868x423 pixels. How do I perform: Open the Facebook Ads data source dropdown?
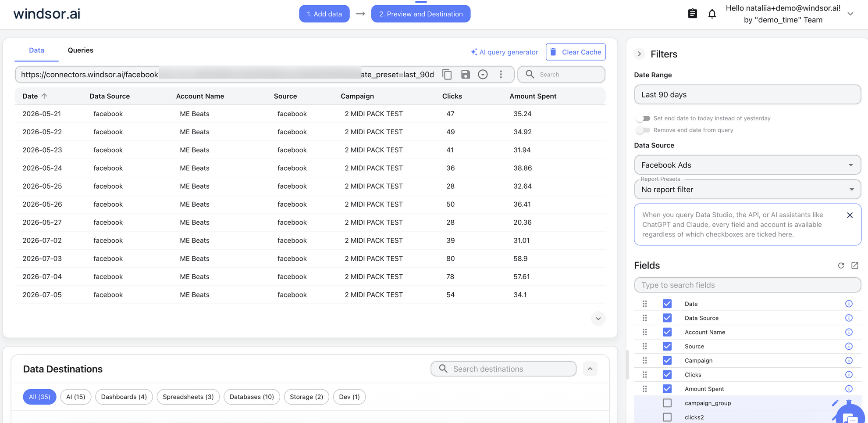747,165
